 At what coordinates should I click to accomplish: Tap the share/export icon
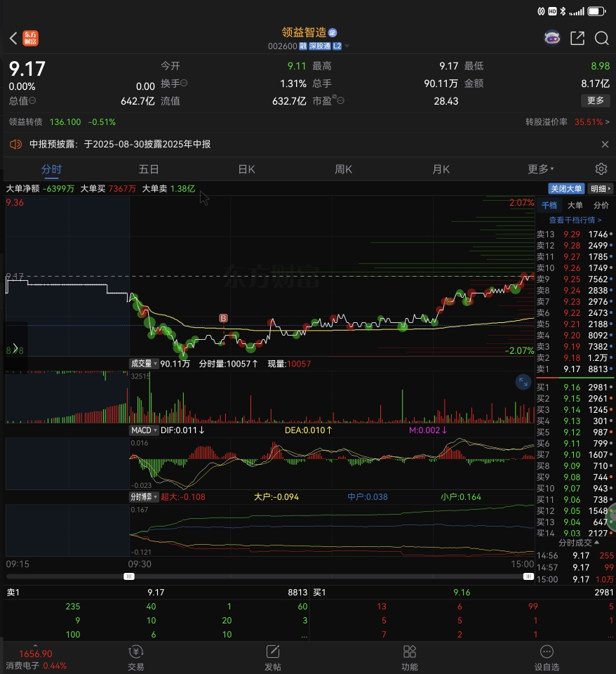pyautogui.click(x=577, y=38)
